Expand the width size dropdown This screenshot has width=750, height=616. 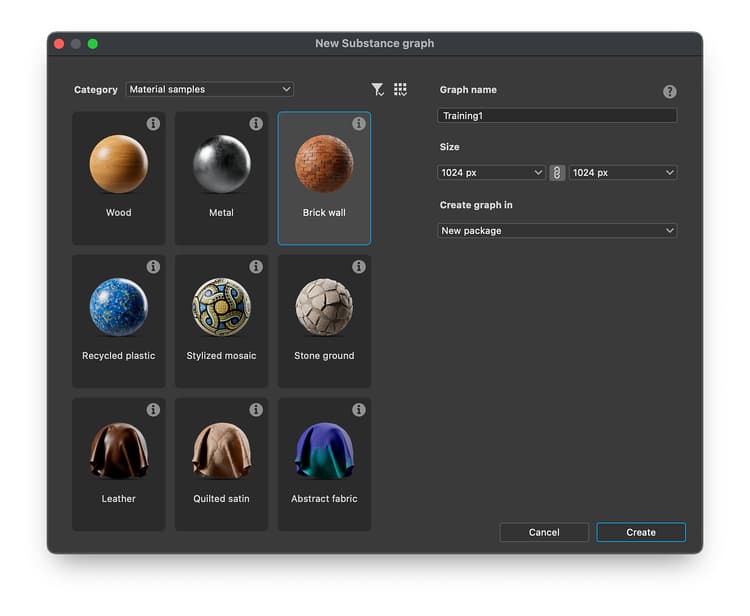point(491,173)
